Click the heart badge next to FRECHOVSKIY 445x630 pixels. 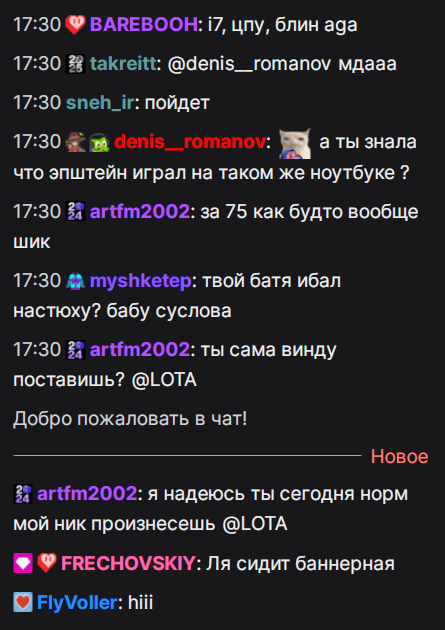[x=47, y=563]
